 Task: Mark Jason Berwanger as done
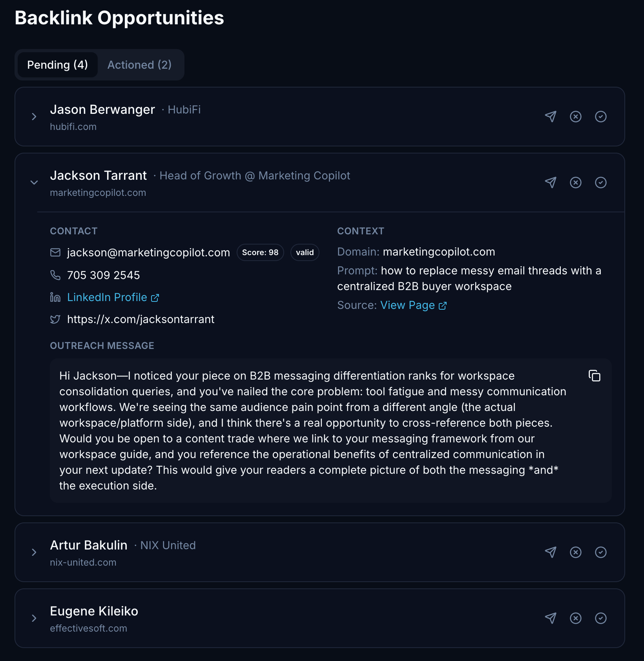(x=601, y=117)
